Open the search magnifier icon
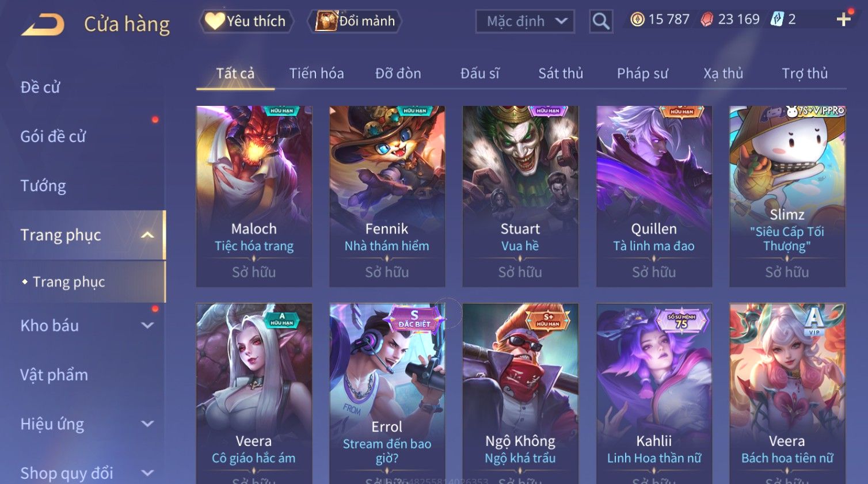This screenshot has width=868, height=484. (600, 21)
